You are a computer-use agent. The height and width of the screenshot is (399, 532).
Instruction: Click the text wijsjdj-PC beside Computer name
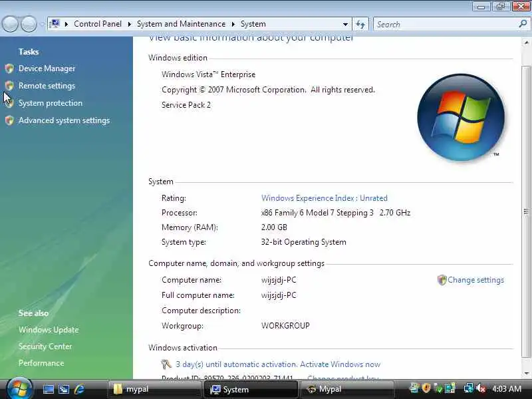pyautogui.click(x=279, y=280)
